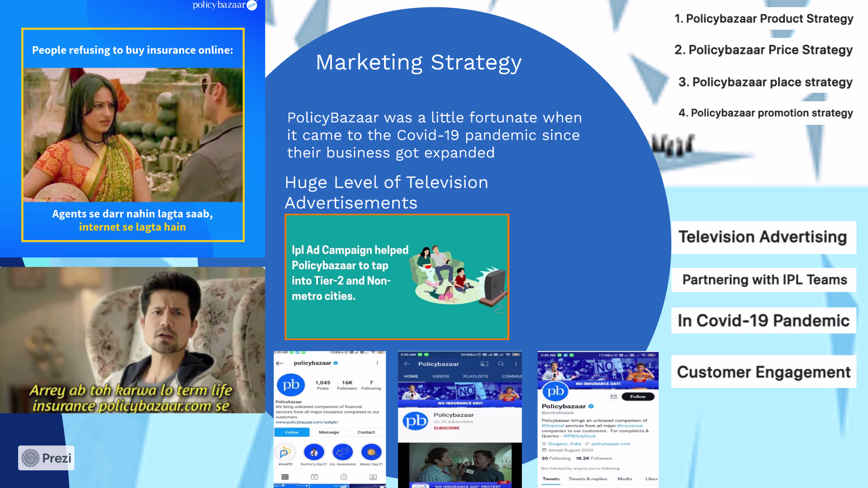Click the Instagram verified badge next to policybazaar
The width and height of the screenshot is (868, 488).
click(336, 363)
